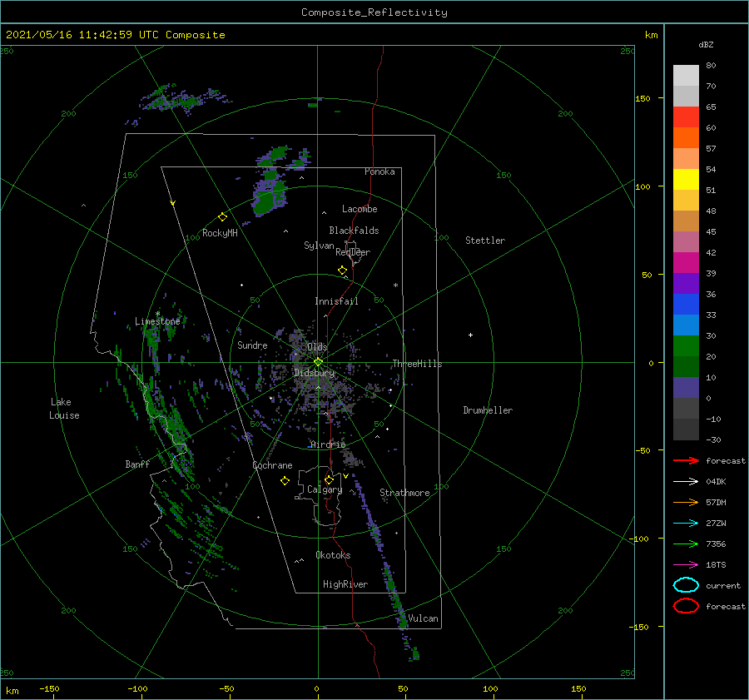Select the blue 36 dBZ color swatch
749x700 pixels.
686,305
